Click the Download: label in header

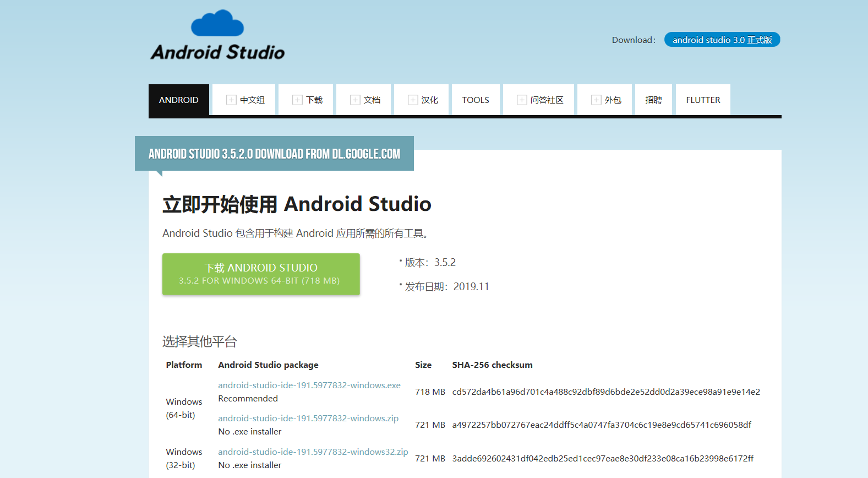click(x=634, y=40)
